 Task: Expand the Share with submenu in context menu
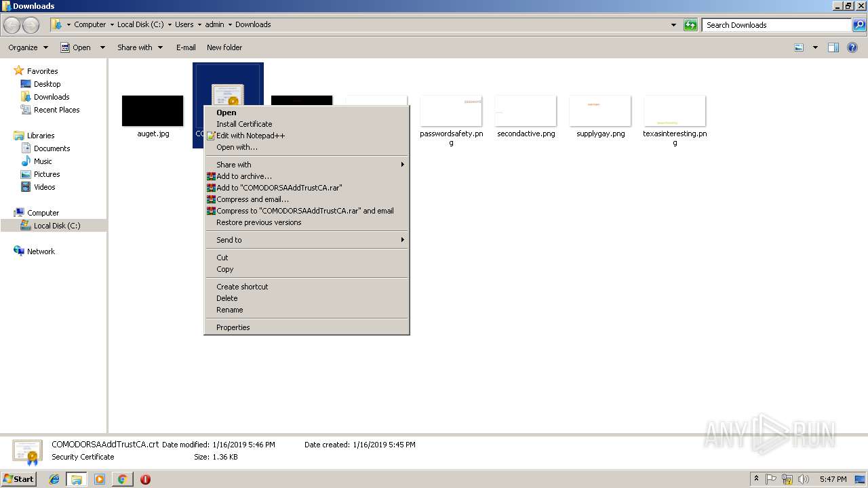click(x=307, y=165)
